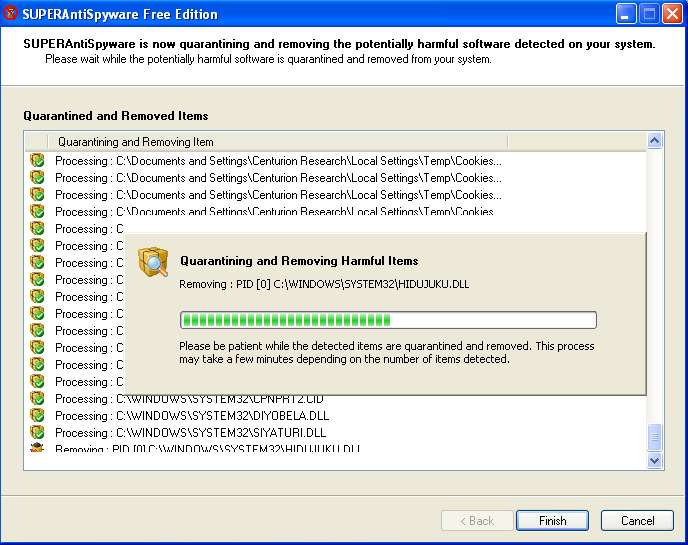688x545 pixels.
Task: Maximize the SUPERAntiSpyware window
Action: click(x=649, y=15)
